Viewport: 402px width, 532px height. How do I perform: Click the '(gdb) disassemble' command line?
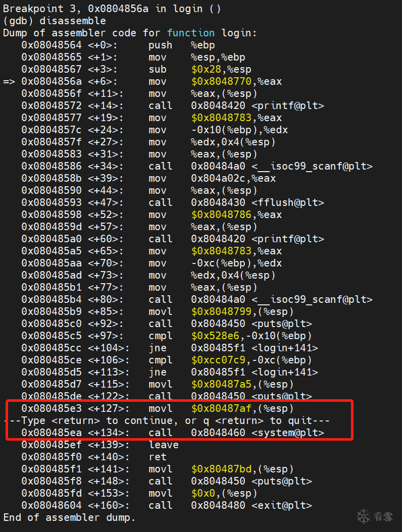(55, 21)
